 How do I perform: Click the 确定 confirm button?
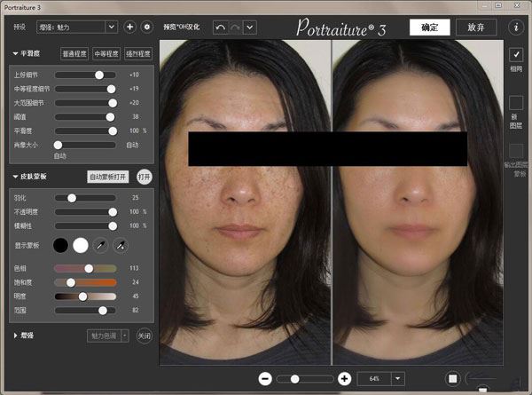coord(429,27)
